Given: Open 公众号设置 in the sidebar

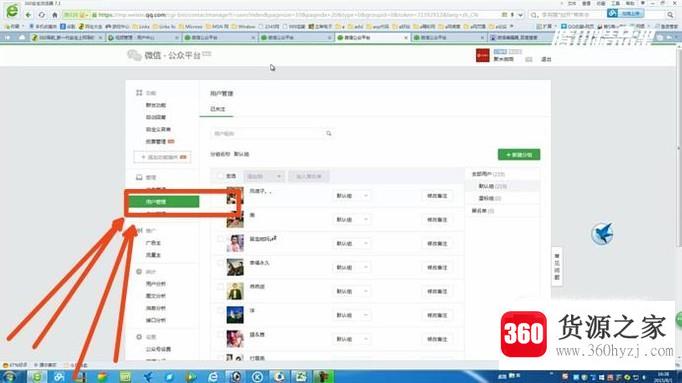Looking at the screenshot, I should (158, 349).
